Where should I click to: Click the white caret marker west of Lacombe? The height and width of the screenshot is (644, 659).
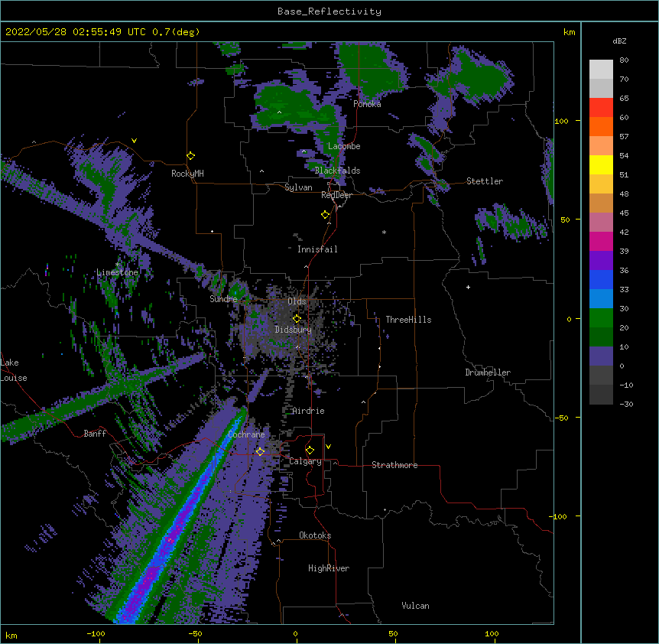[x=304, y=151]
